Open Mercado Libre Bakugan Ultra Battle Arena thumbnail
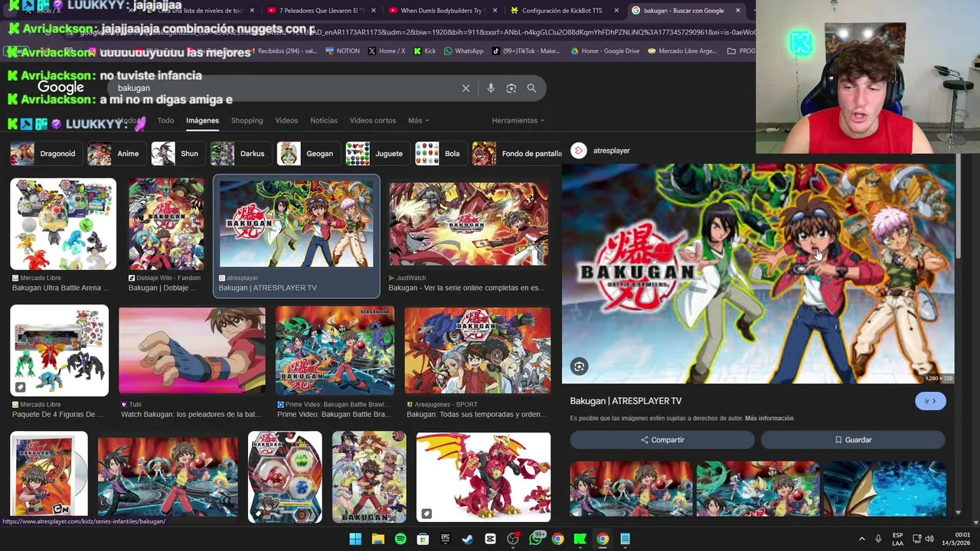This screenshot has height=551, width=980. click(x=63, y=224)
